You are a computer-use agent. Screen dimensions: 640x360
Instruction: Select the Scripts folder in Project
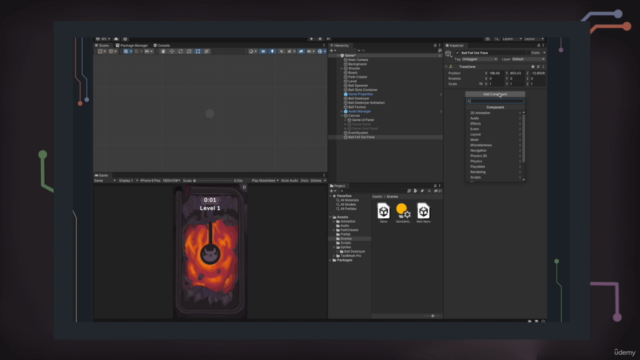(x=346, y=243)
